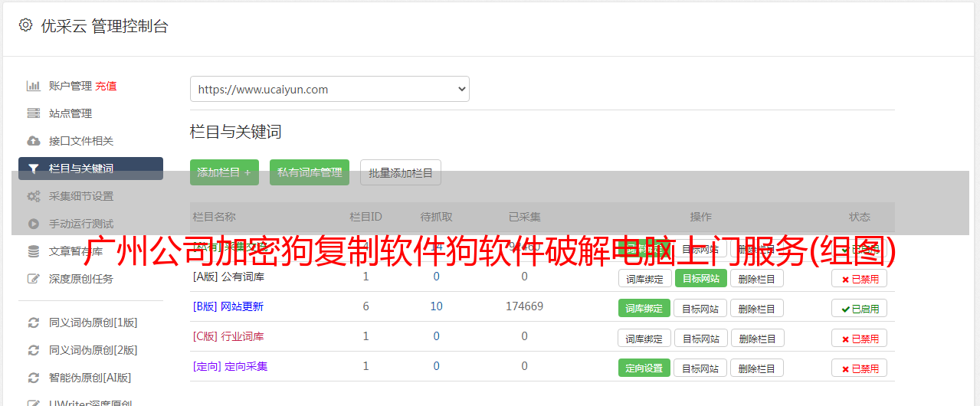Click the gears icon for 采集细节设置
Viewport: 980px width, 406px height.
34,196
